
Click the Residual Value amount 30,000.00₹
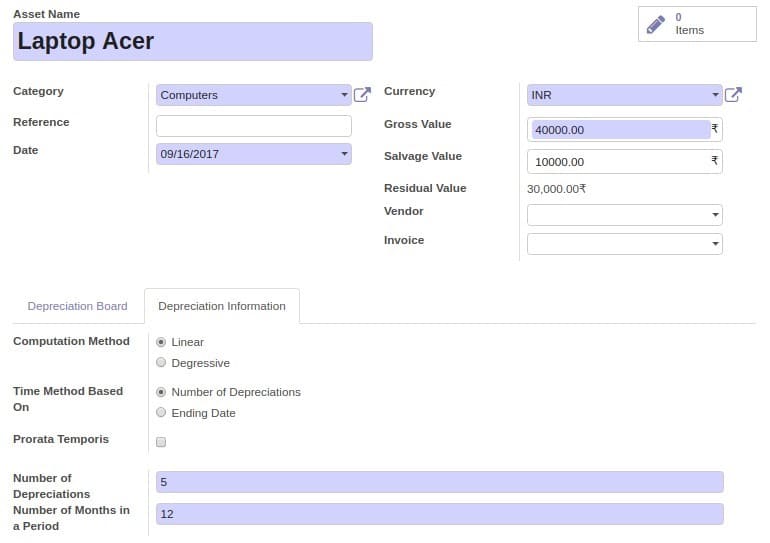point(556,189)
